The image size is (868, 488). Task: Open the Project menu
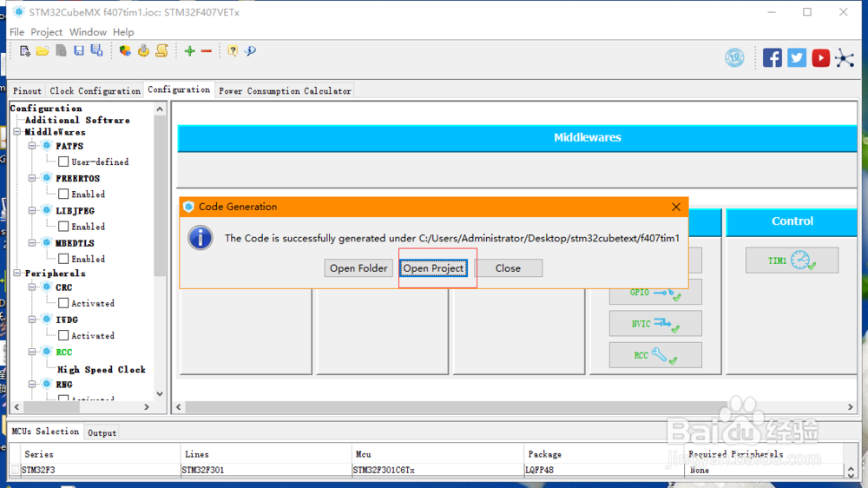[x=47, y=32]
